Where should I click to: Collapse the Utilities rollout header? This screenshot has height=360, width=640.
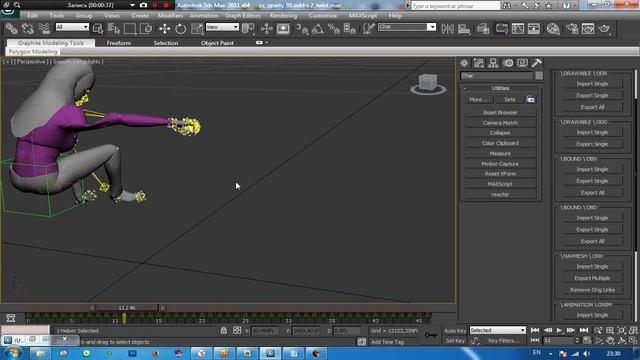[x=500, y=88]
